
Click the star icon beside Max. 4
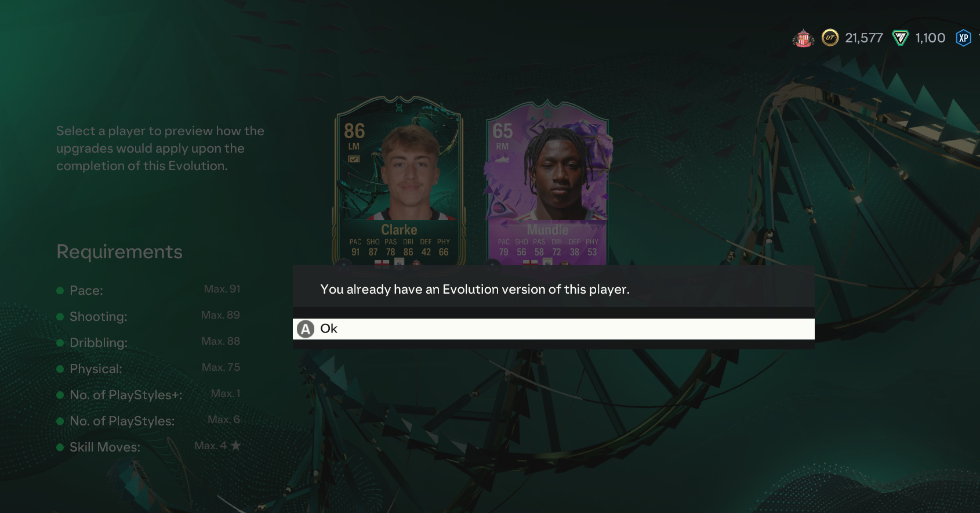click(x=235, y=446)
